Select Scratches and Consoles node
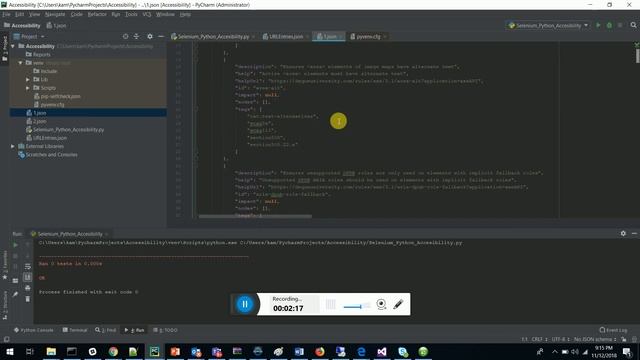640x360 pixels. [51, 155]
